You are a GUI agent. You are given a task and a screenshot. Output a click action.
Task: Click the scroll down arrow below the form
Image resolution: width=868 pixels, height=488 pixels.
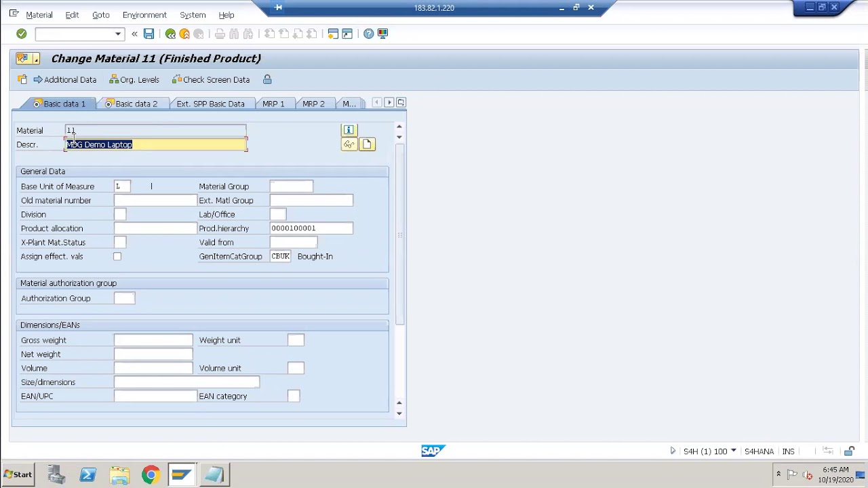(x=399, y=413)
